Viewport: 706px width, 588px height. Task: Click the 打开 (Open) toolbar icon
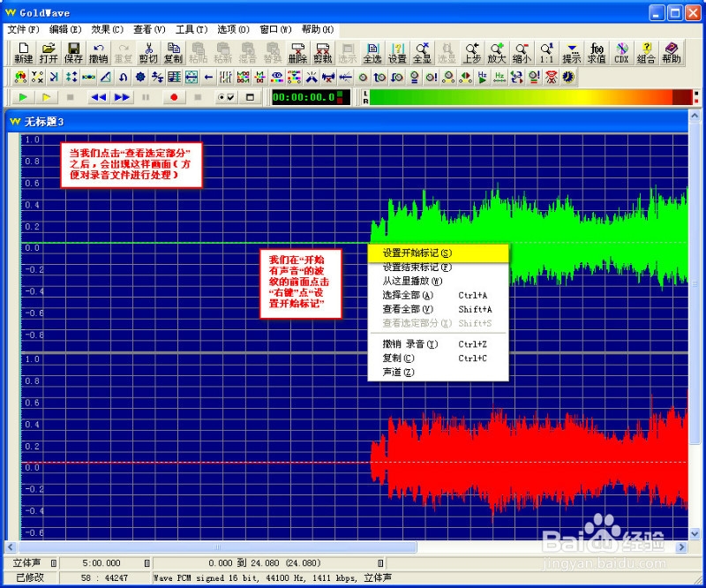[49, 53]
